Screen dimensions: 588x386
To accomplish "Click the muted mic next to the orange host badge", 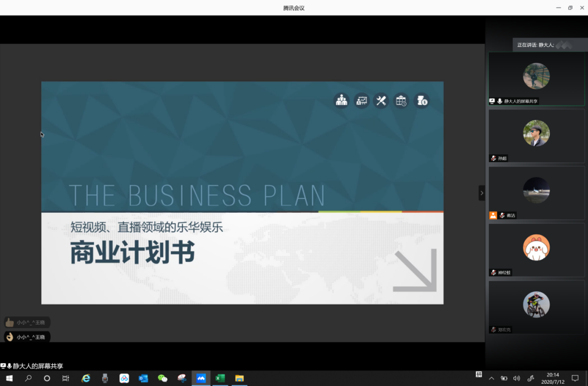I will (x=502, y=216).
